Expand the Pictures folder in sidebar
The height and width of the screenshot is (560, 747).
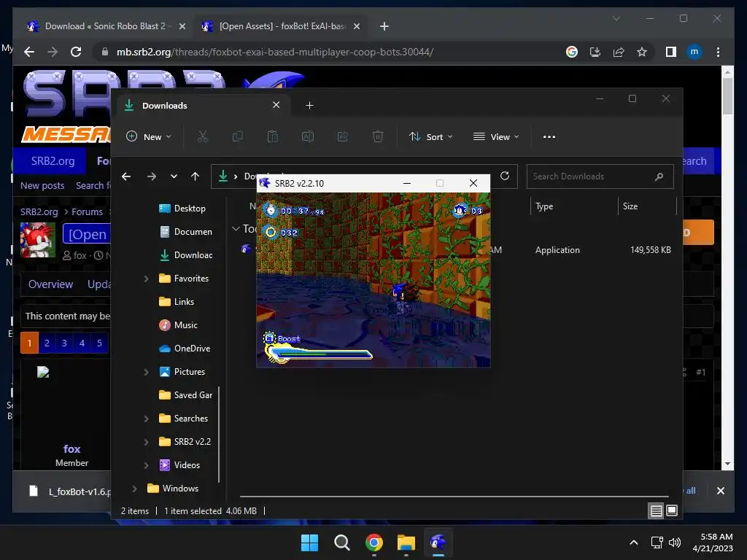coord(146,372)
